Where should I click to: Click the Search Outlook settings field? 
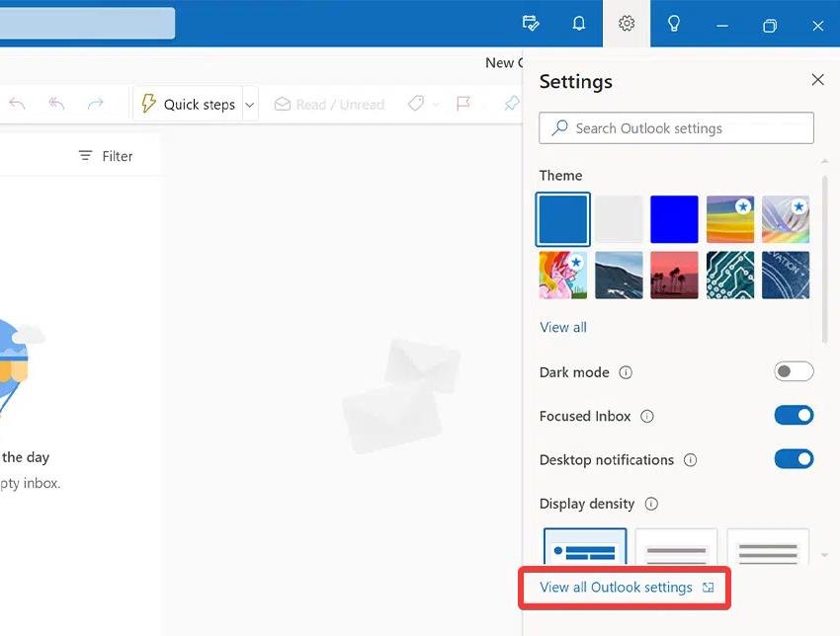point(677,128)
